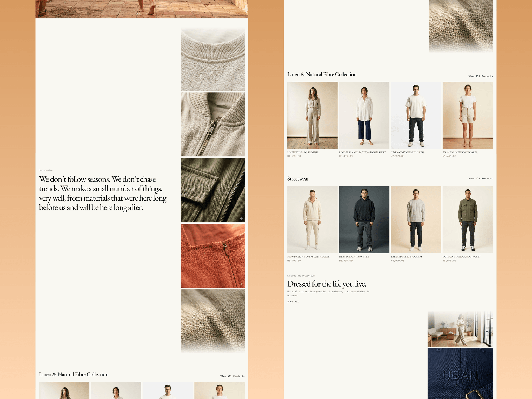
Task: Click the 'LINEN WIDE-LEG TROUSER' product name
Action: (x=303, y=152)
